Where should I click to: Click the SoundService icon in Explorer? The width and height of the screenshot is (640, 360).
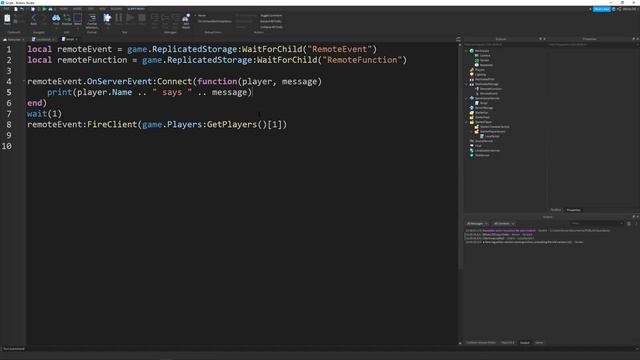point(472,141)
